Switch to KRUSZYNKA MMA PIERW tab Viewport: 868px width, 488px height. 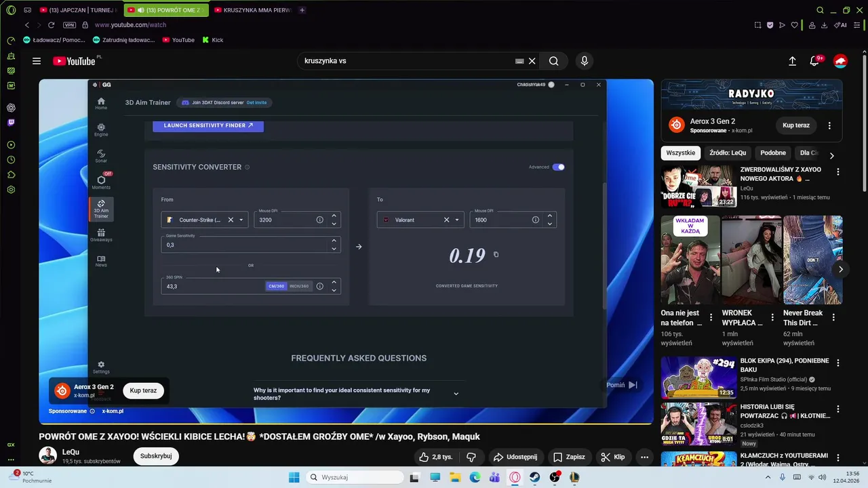252,10
